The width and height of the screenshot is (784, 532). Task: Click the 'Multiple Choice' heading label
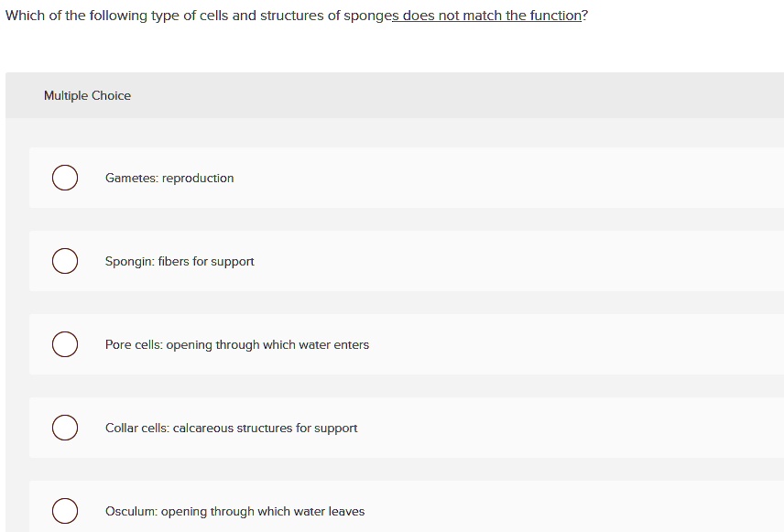point(87,95)
